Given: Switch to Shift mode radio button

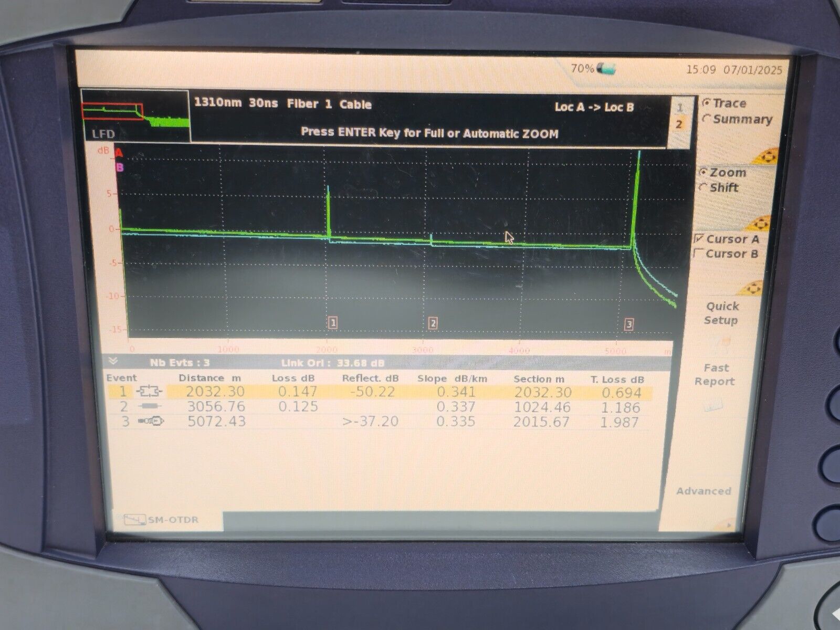Looking at the screenshot, I should [x=703, y=187].
